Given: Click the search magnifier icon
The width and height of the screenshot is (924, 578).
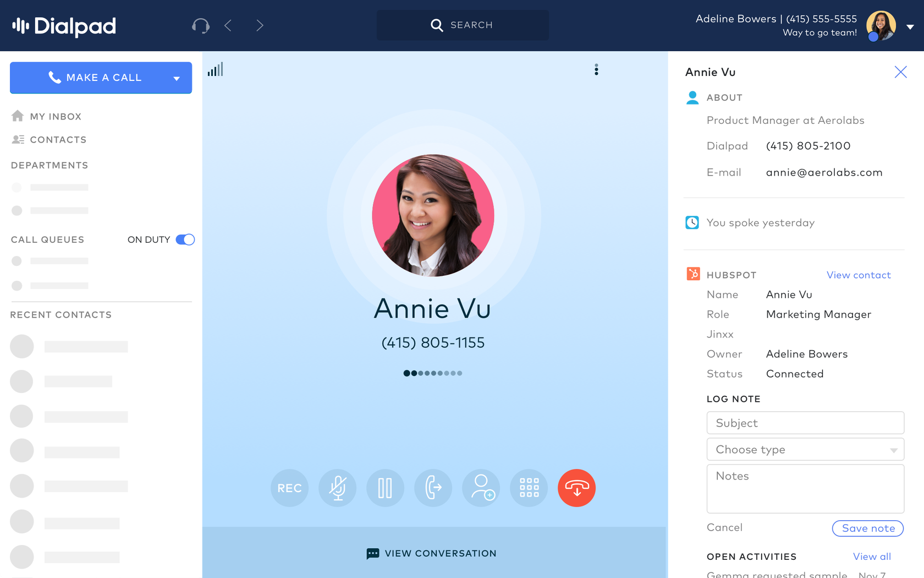Looking at the screenshot, I should click(437, 25).
